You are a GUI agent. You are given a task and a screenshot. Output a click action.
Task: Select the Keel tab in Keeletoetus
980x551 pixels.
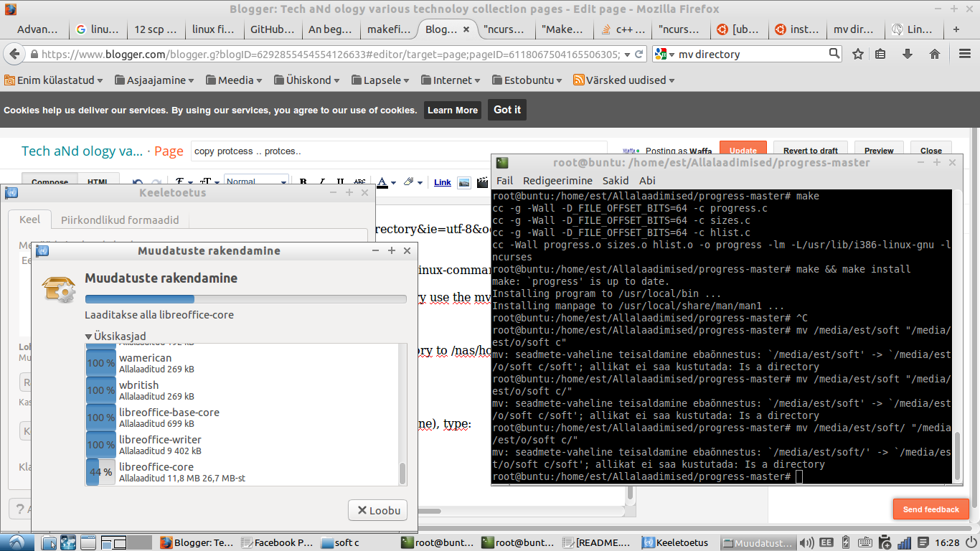pos(29,220)
